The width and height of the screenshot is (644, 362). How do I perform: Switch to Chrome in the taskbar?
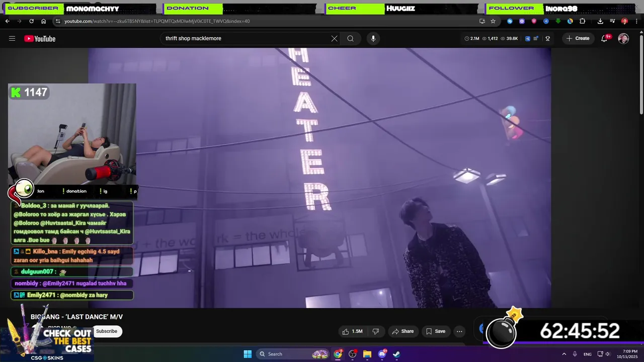tap(338, 354)
